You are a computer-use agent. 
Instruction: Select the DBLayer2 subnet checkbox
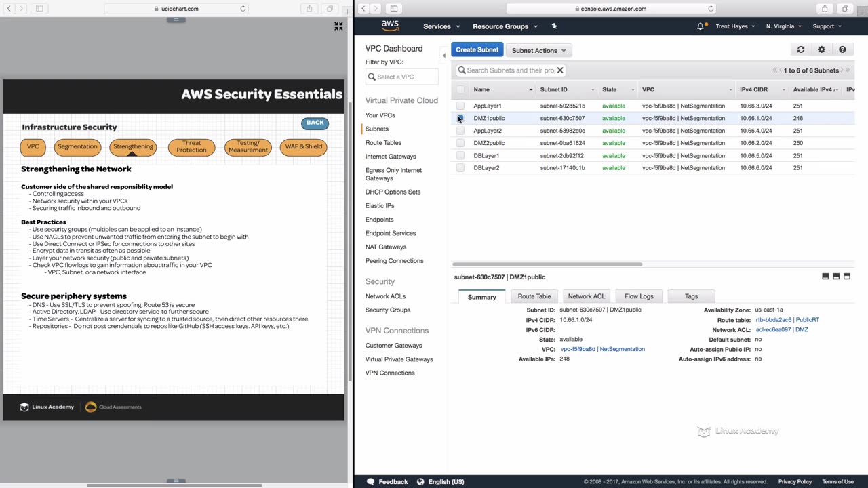coord(460,168)
